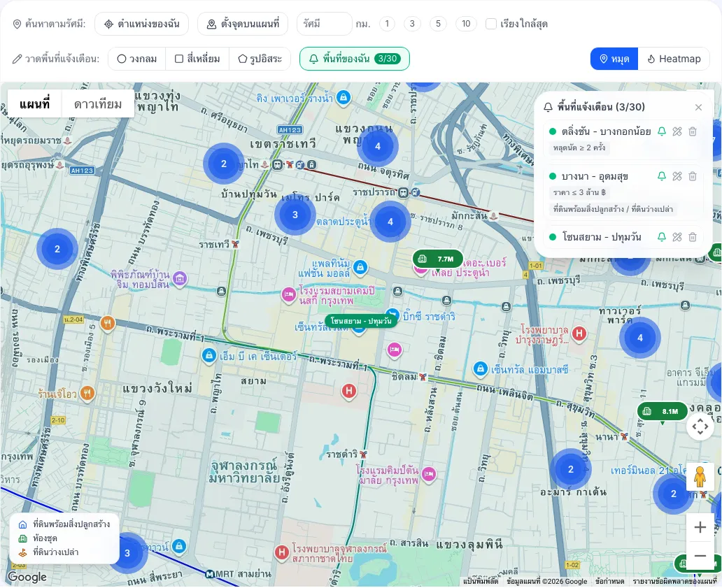This screenshot has height=588, width=722.
Task: Click the restaurant icon for ร้านเจ๊โอว
Action: tap(87, 394)
